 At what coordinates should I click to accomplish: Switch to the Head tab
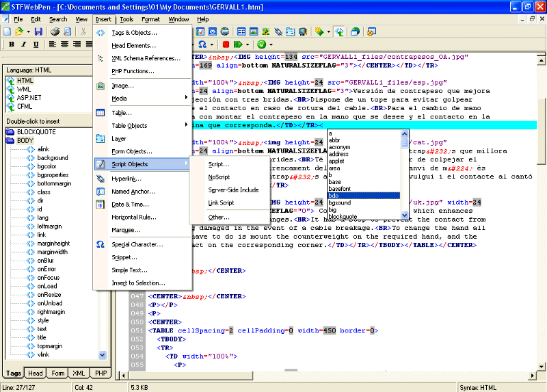pos(36,373)
